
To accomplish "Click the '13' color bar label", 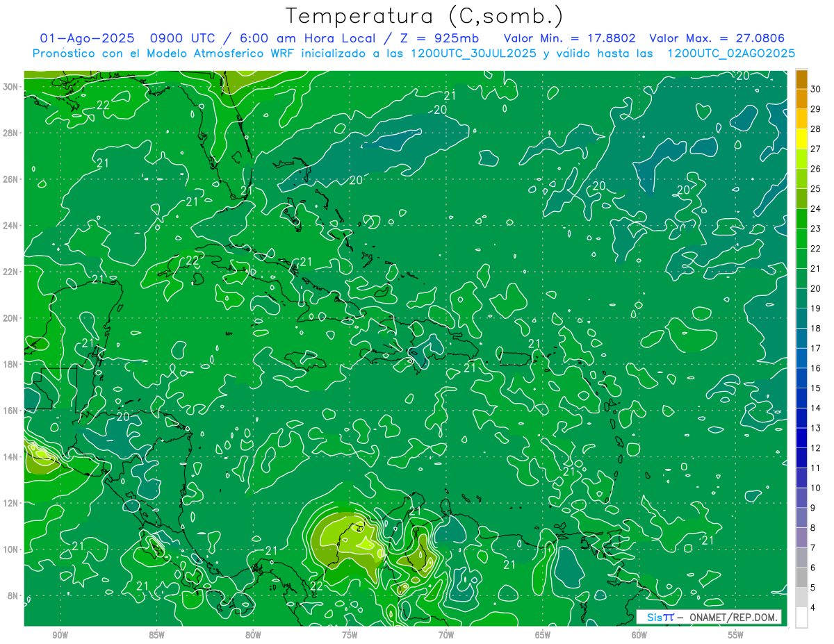I will 816,428.
